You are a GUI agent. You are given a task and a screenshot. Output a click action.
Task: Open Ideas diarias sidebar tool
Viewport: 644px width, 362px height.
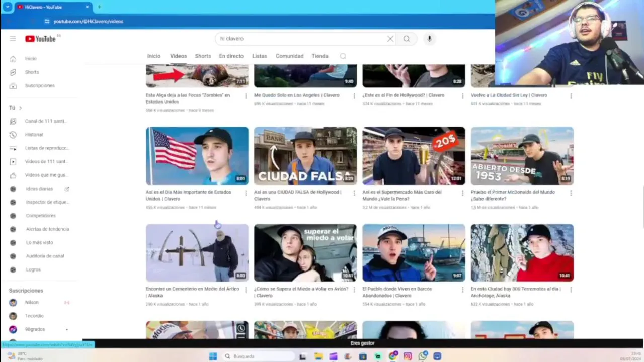click(x=40, y=189)
